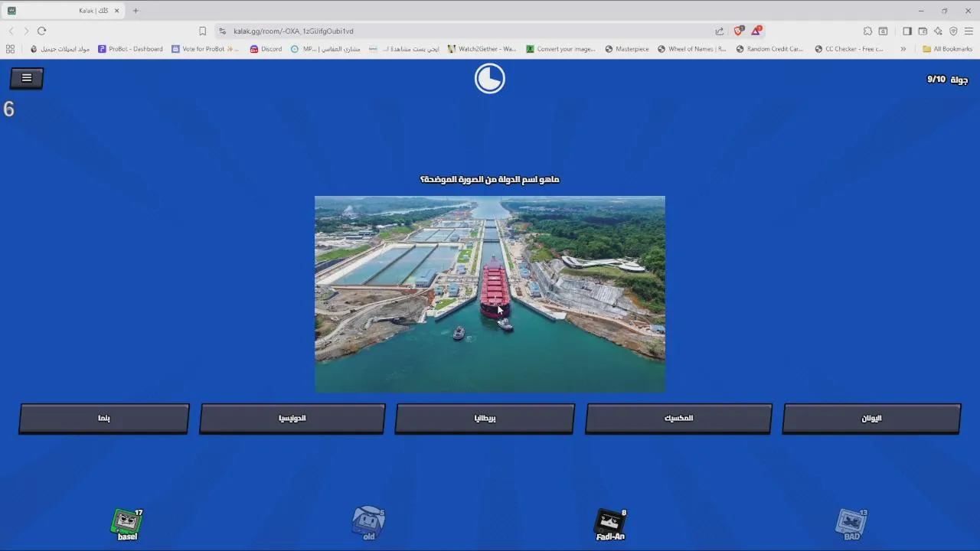This screenshot has height=551, width=980.
Task: Open the مولد ايميلات جيميل bookmark
Action: point(60,49)
